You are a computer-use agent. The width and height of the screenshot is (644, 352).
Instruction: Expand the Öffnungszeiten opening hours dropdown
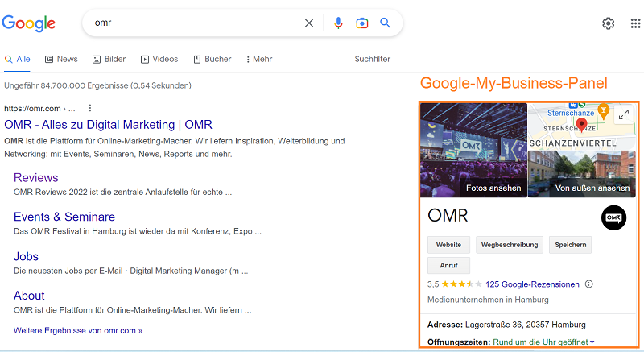click(592, 342)
